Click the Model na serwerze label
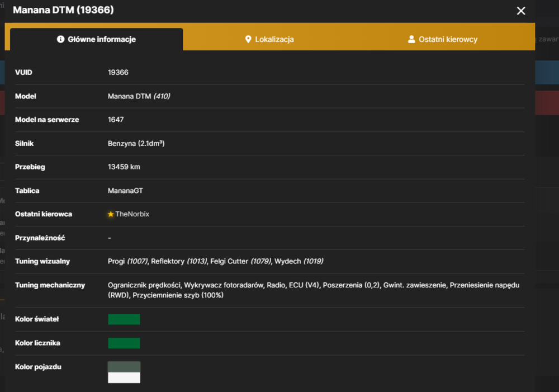Screen dimensions: 559x392 coord(47,120)
